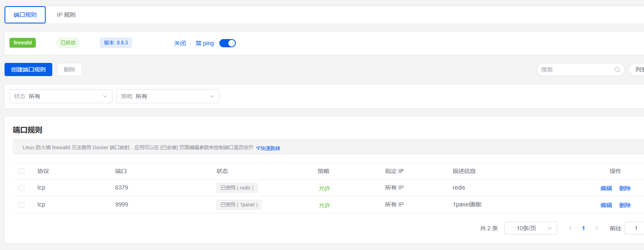The image size is (644, 250).
Task: Check the port 9999 row checkbox
Action: 21,204
